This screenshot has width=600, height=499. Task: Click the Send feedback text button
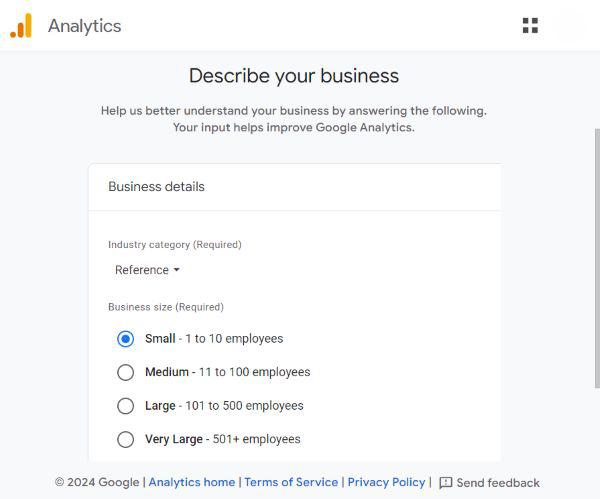tap(498, 483)
